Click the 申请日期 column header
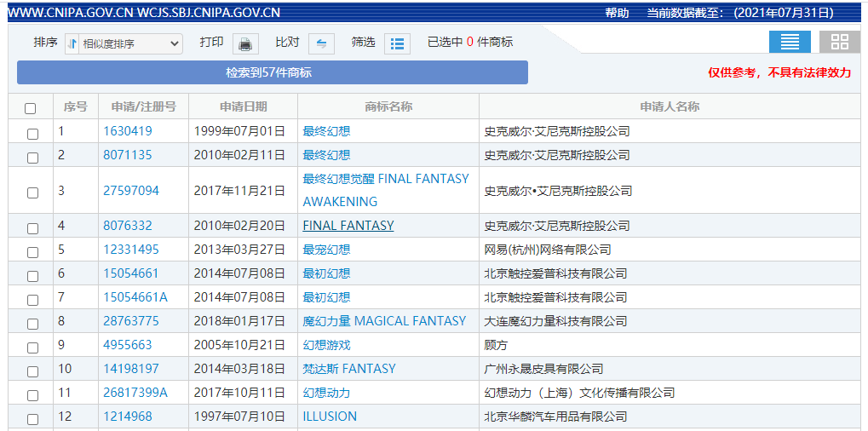 point(243,106)
